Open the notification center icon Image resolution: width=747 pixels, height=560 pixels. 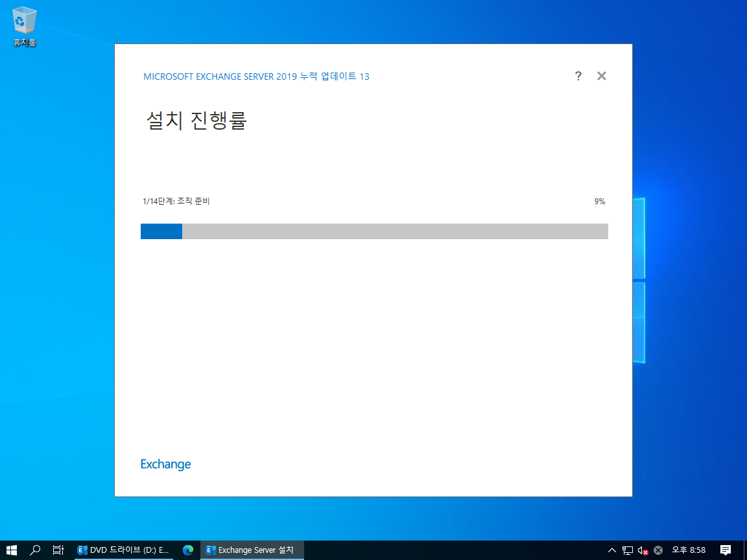click(726, 550)
